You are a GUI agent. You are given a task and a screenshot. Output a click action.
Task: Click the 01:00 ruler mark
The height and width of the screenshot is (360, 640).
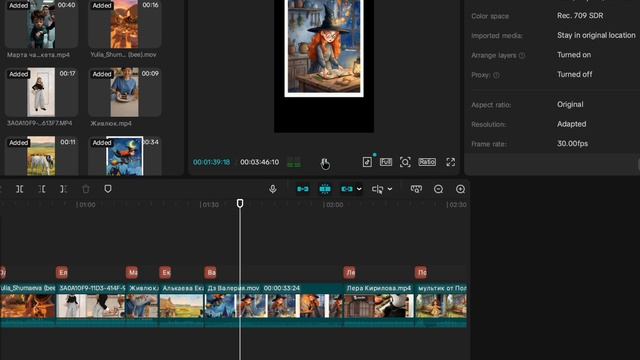click(x=86, y=204)
